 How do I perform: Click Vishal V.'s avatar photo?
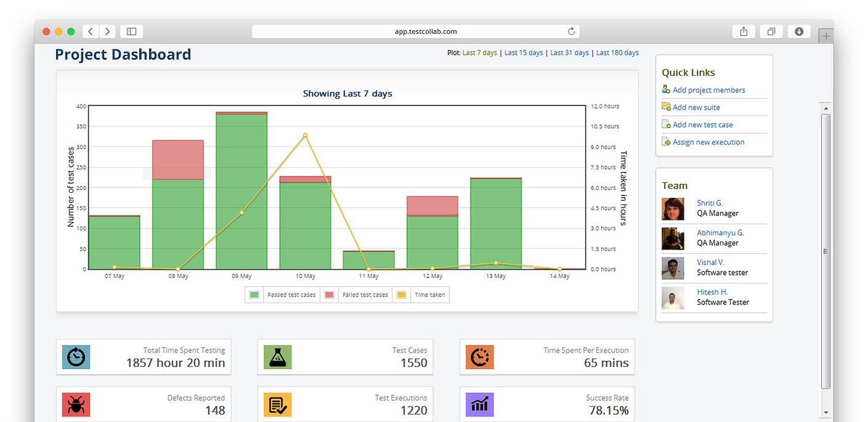coord(673,268)
